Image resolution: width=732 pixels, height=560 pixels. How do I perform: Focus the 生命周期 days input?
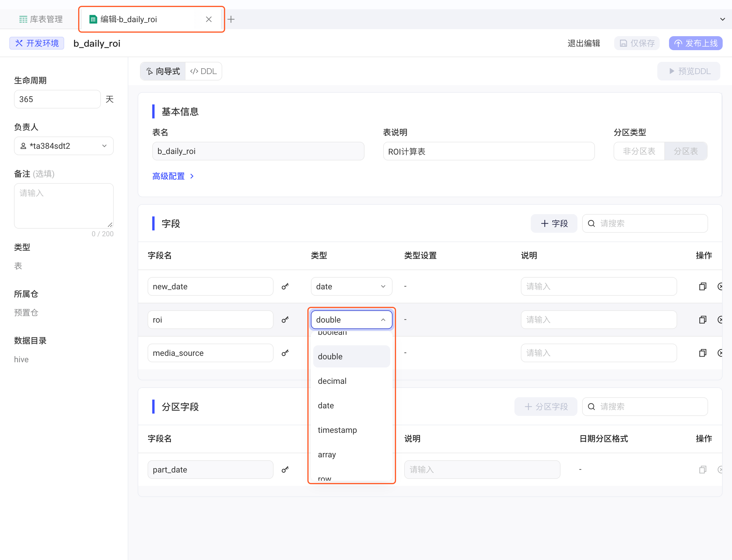[57, 99]
